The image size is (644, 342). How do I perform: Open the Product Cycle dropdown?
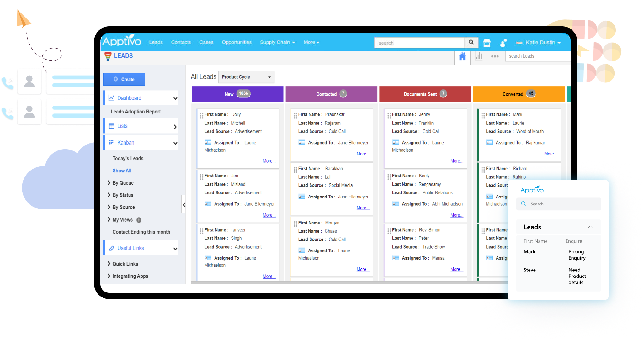pos(246,77)
